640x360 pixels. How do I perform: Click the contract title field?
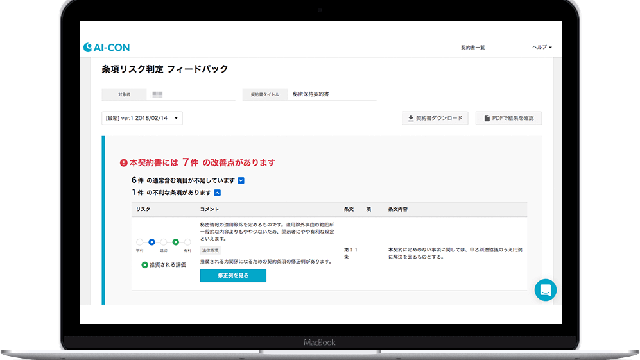pos(332,94)
